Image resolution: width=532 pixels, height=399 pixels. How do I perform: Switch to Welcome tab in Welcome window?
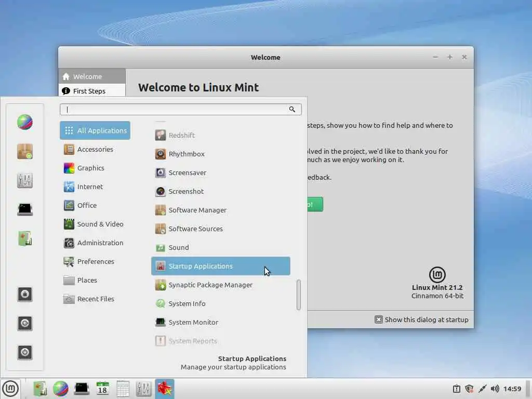pos(92,76)
